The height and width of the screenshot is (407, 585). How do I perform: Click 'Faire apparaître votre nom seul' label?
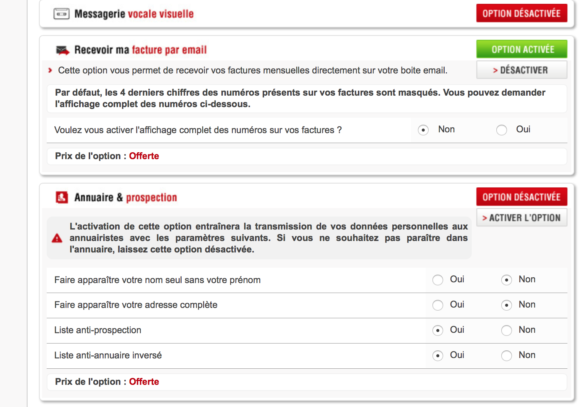click(x=157, y=280)
